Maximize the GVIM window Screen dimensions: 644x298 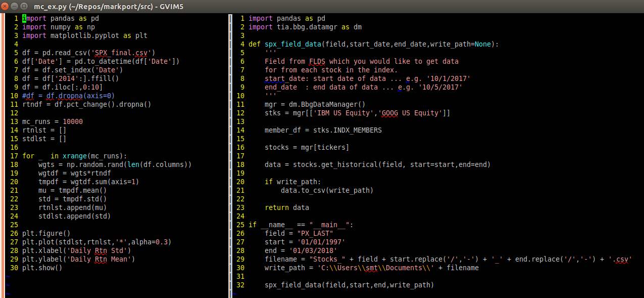point(25,7)
